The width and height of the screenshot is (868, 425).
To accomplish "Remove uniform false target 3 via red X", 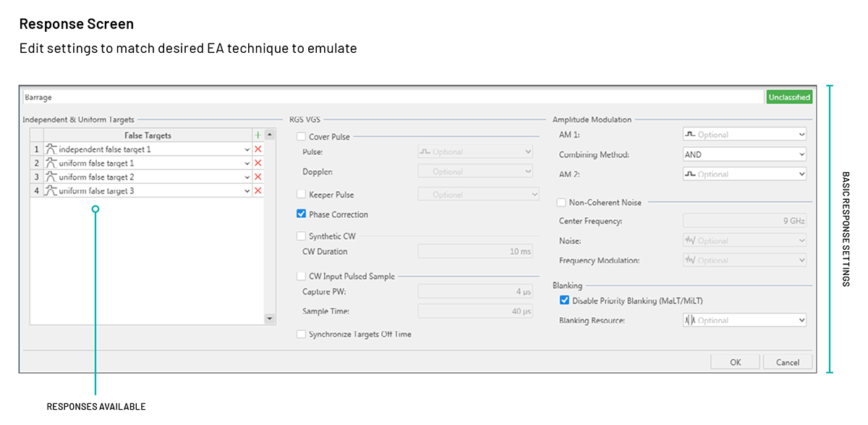I will [258, 190].
